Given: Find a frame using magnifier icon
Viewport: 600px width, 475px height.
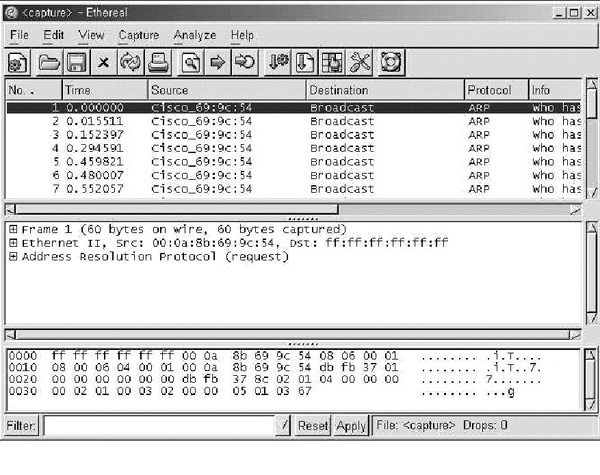Looking at the screenshot, I should (x=191, y=62).
